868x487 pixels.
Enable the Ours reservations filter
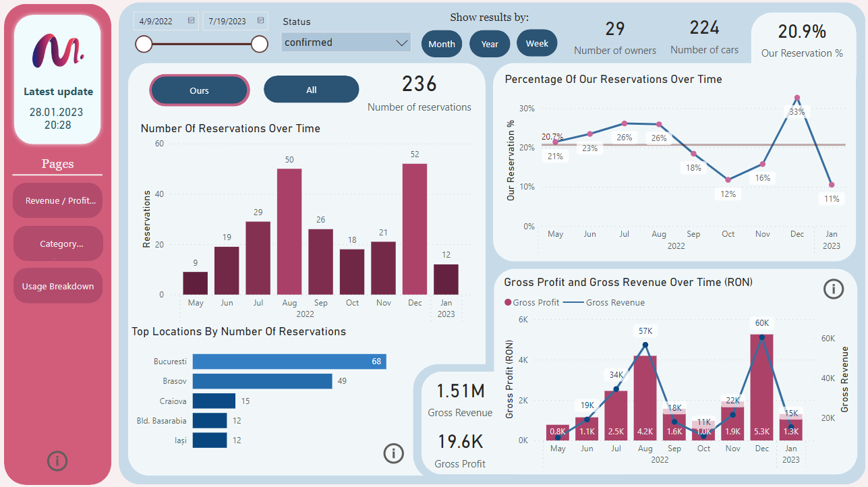tap(199, 89)
